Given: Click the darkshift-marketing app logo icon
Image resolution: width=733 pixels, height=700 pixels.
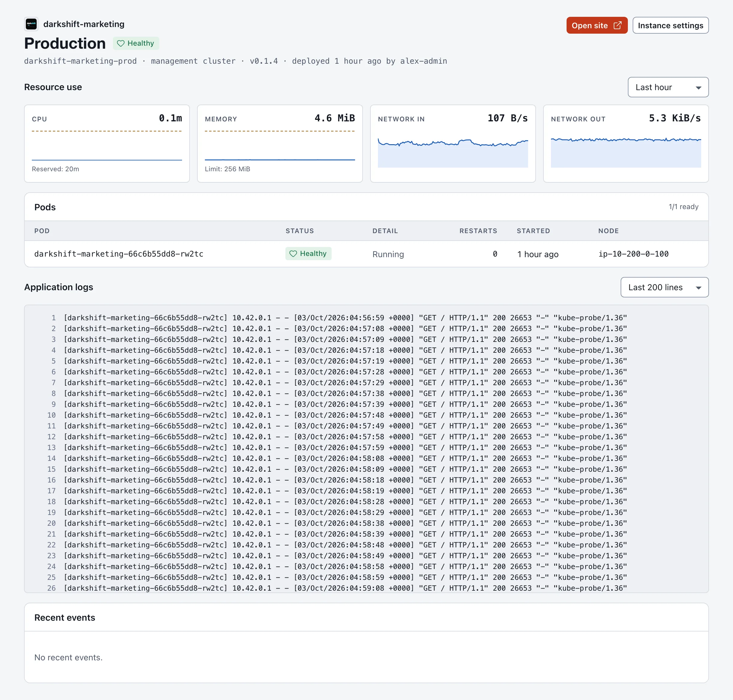Looking at the screenshot, I should pos(31,24).
